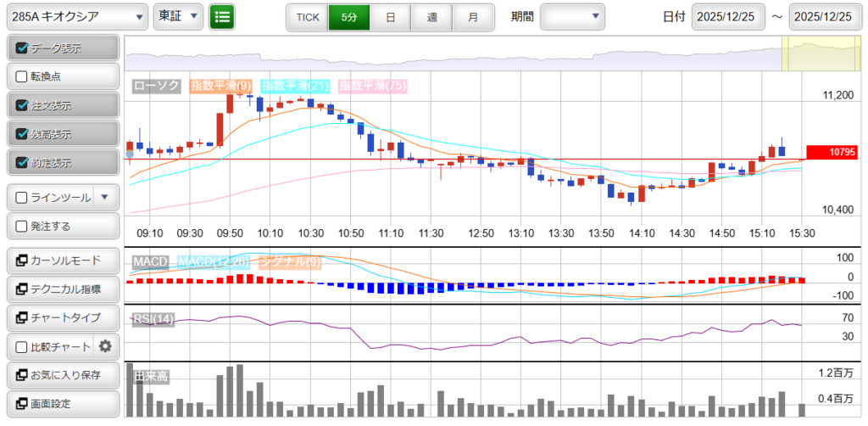Click the 指数平滑(21) moving average label
The width and height of the screenshot is (868, 426).
(x=296, y=86)
